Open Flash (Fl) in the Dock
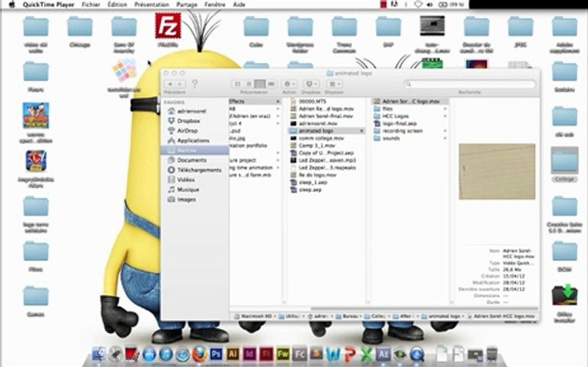This screenshot has height=367, width=588. [x=266, y=354]
